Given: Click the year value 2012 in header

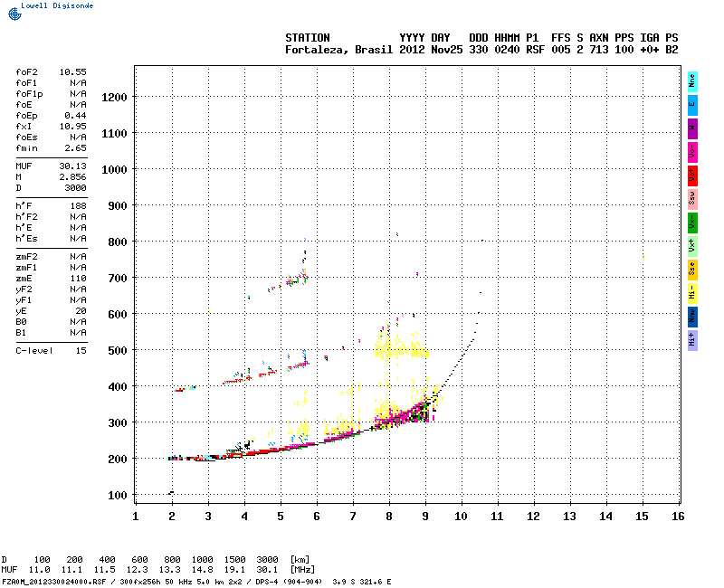Looking at the screenshot, I should [412, 50].
